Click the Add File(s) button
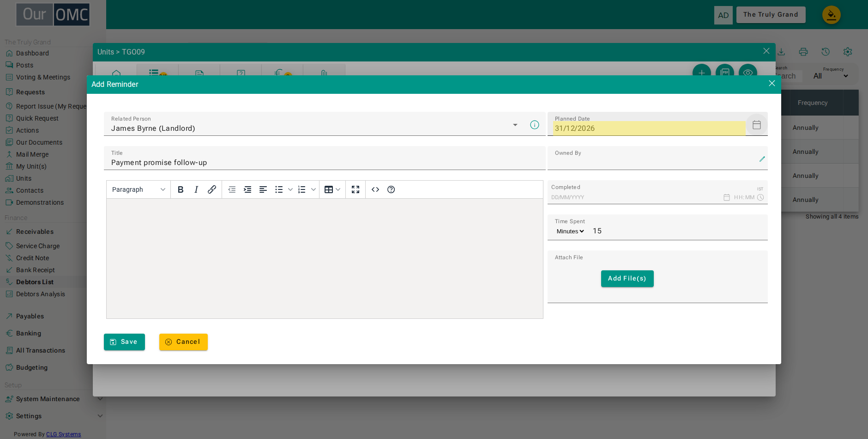Viewport: 868px width, 439px height. click(x=627, y=279)
